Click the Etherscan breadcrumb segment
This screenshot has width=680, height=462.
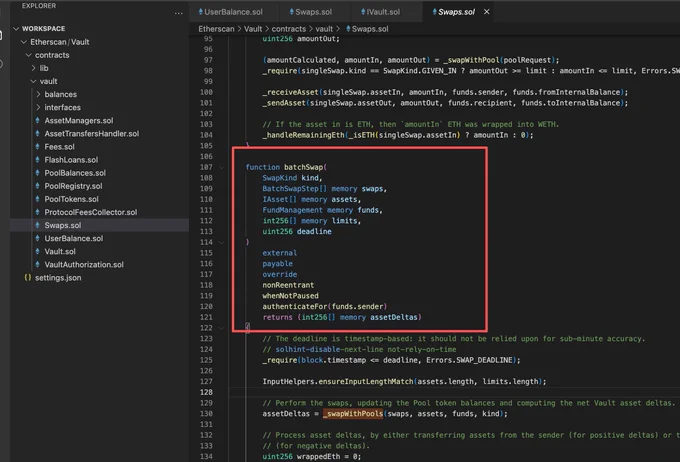(216, 29)
